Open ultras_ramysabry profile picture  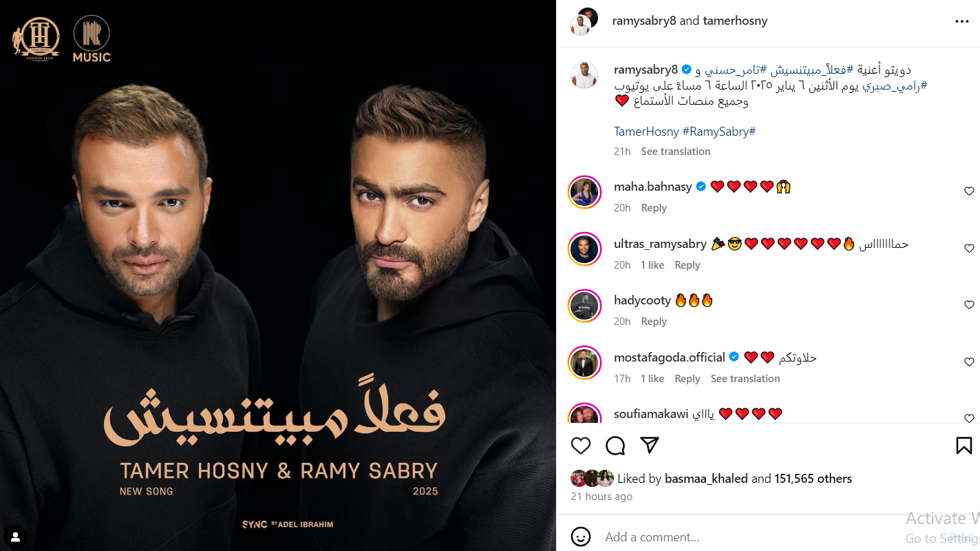coord(584,249)
